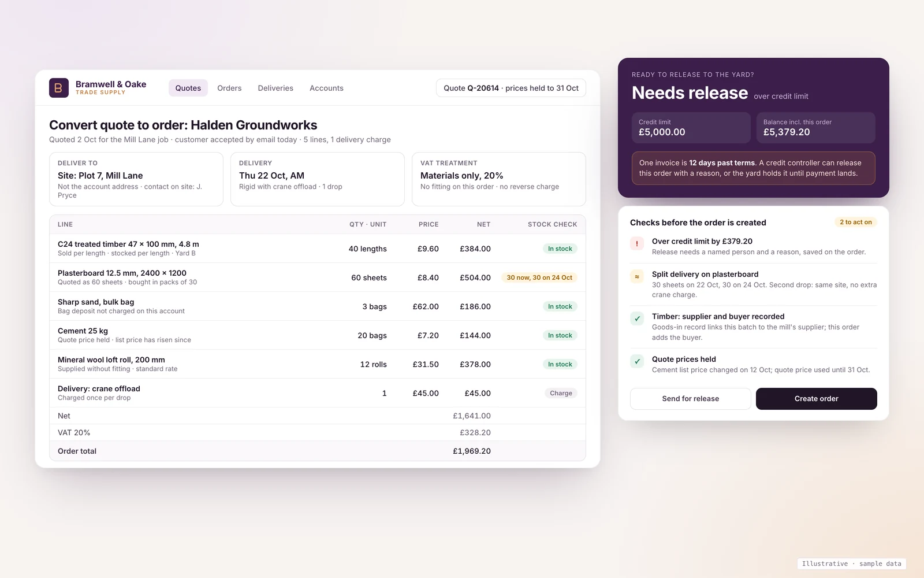Screen dimensions: 924x578
Task: Switch to the Orders tab
Action: [x=229, y=88]
